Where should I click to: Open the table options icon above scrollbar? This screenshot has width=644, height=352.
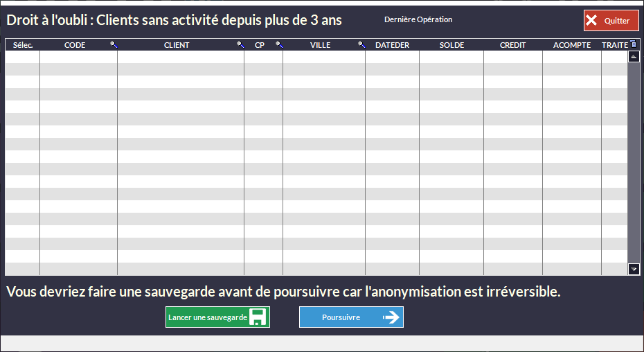pos(633,44)
